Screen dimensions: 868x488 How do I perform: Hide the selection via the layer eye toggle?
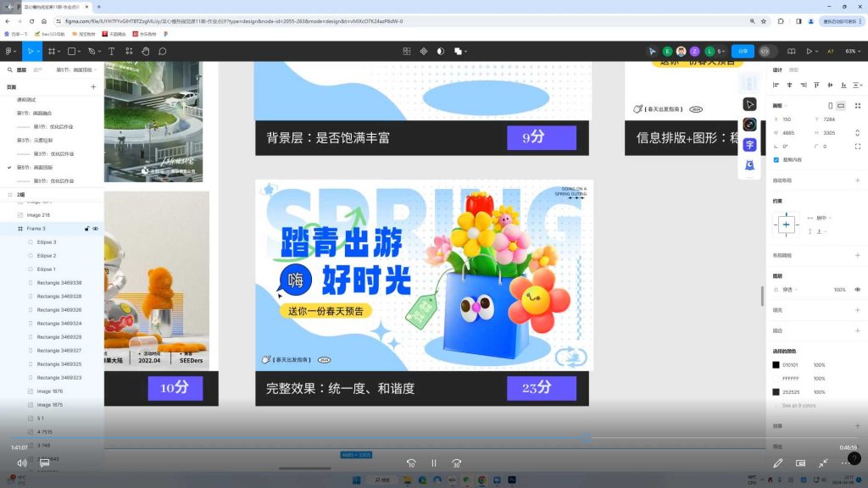[95, 228]
